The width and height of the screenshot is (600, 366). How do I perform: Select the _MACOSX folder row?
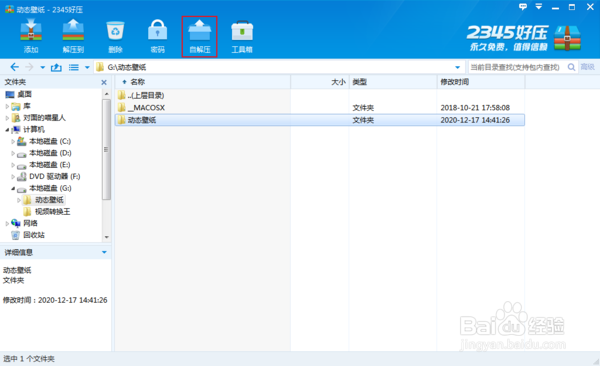coord(320,108)
